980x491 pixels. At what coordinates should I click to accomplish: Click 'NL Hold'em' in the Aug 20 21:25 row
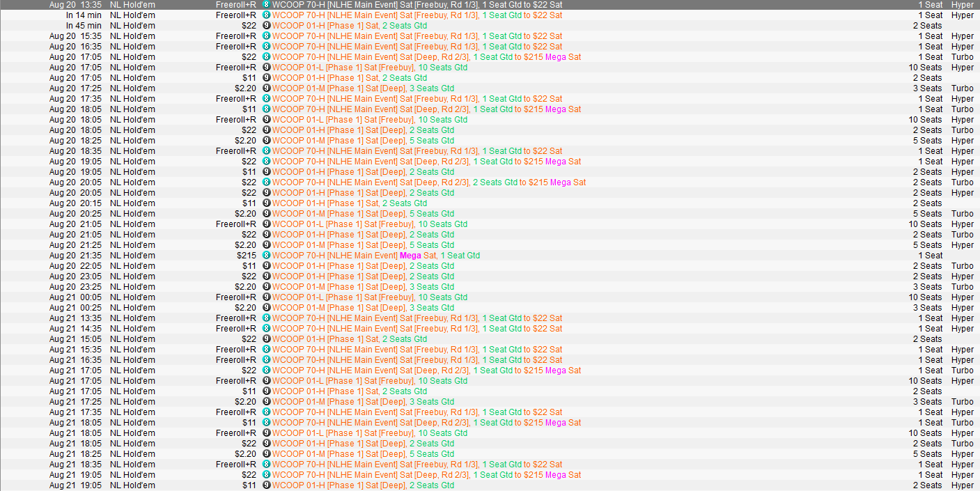132,244
